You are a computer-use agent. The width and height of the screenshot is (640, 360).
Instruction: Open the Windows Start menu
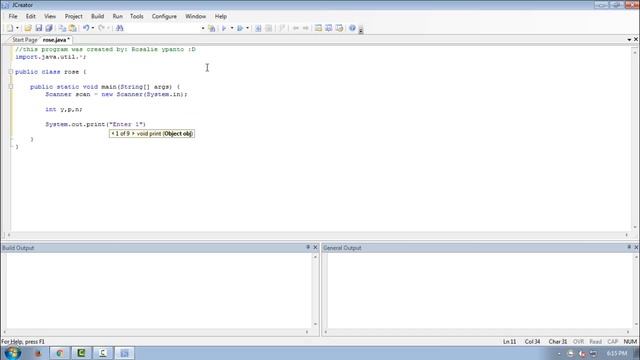pos(12,353)
